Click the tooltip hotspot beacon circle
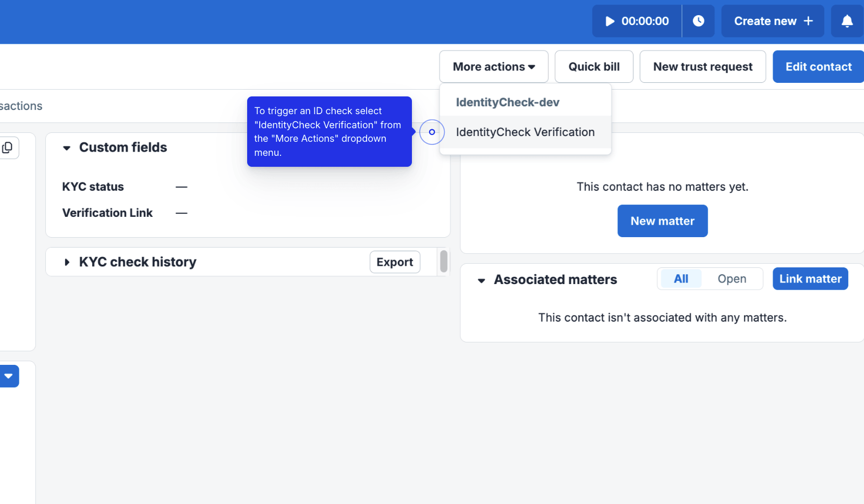 [432, 132]
